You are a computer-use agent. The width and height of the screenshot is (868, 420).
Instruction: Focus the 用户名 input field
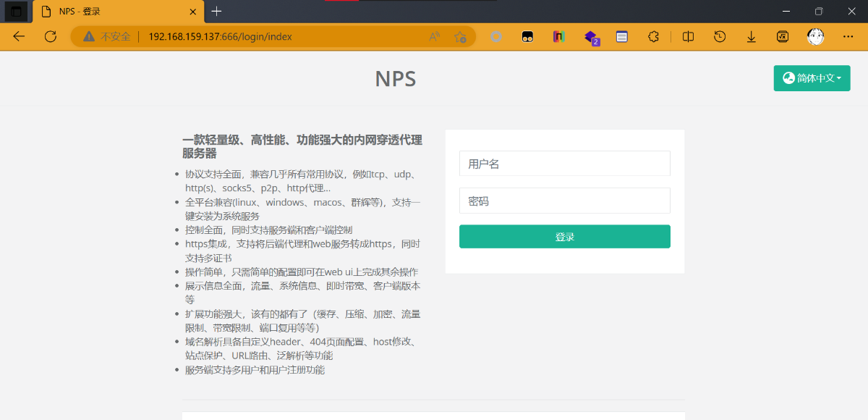[565, 164]
